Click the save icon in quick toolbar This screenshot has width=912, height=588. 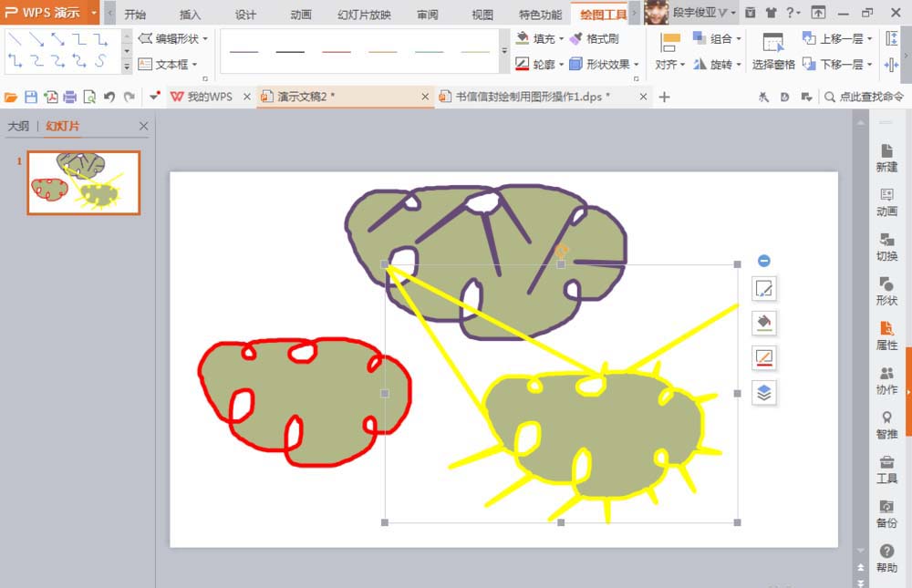(31, 97)
